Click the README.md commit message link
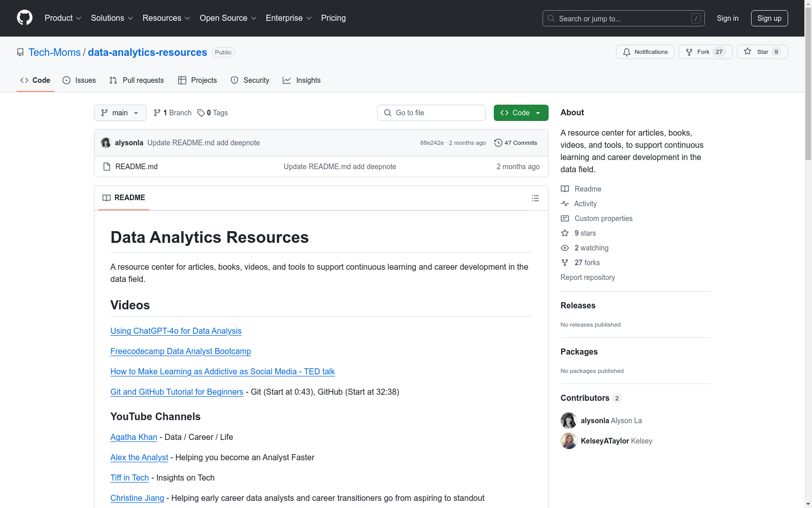This screenshot has height=508, width=812. tap(340, 167)
